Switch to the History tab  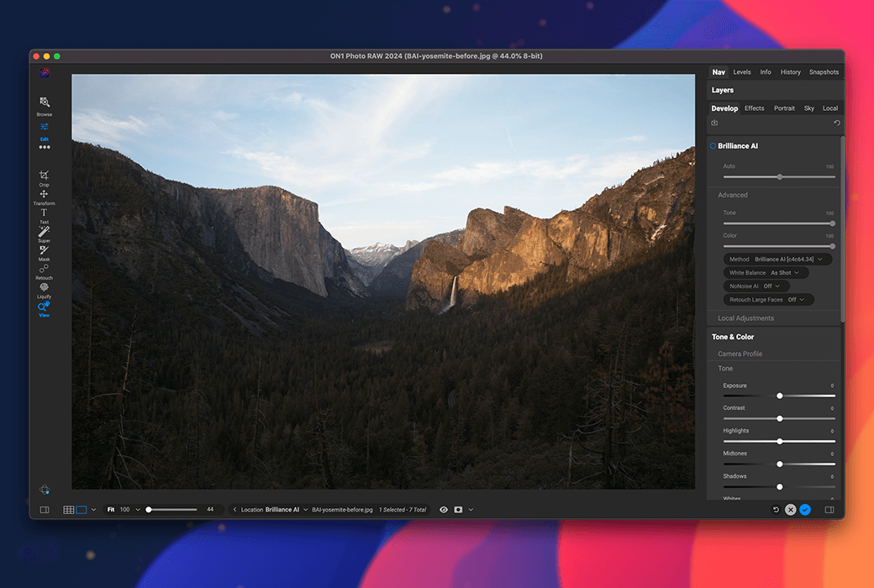pyautogui.click(x=791, y=72)
